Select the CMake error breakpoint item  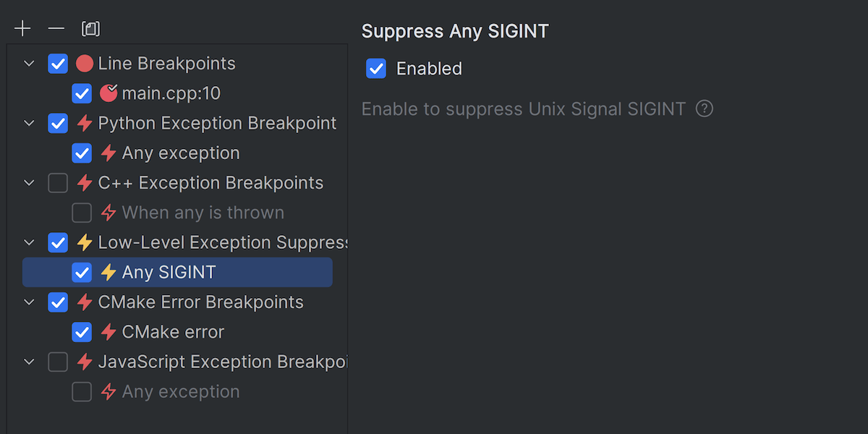coord(173,332)
